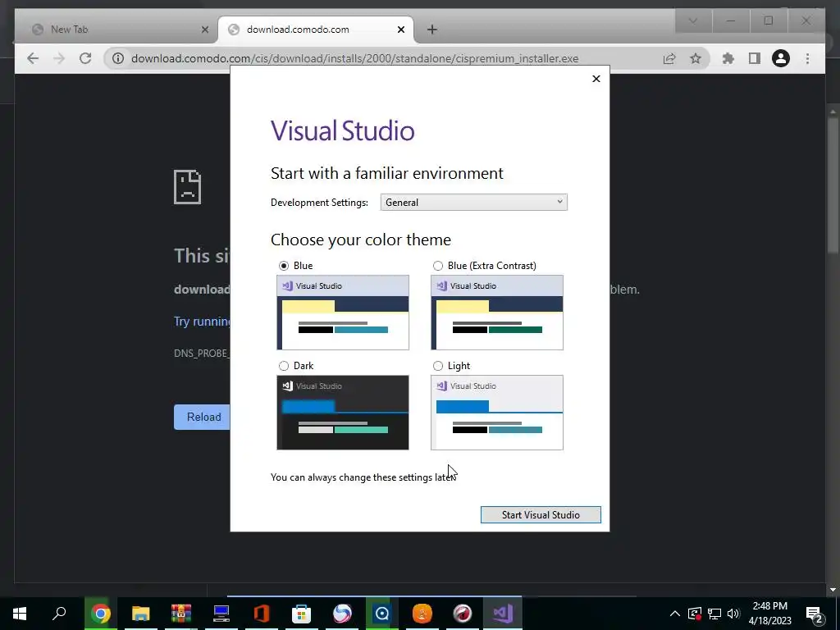Select the Blue (Extra Contrast) theme radio button
840x630 pixels.
click(x=438, y=266)
